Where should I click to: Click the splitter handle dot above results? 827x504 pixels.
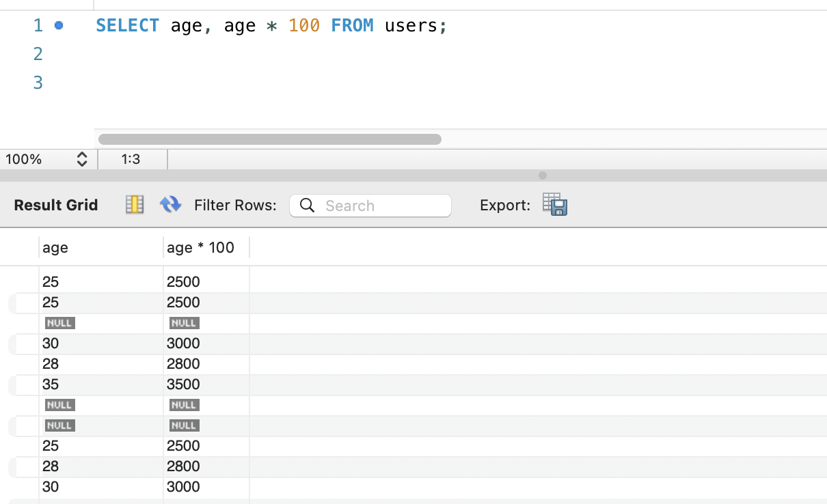click(x=543, y=176)
